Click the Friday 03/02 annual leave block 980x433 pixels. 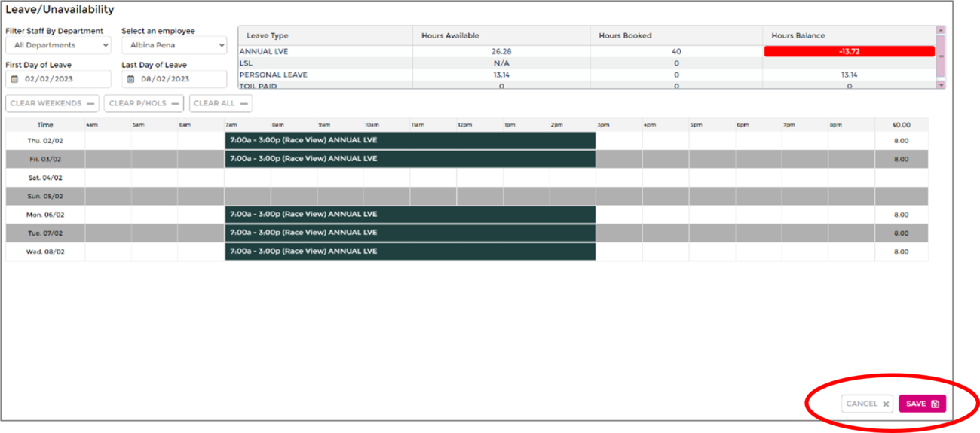point(410,159)
